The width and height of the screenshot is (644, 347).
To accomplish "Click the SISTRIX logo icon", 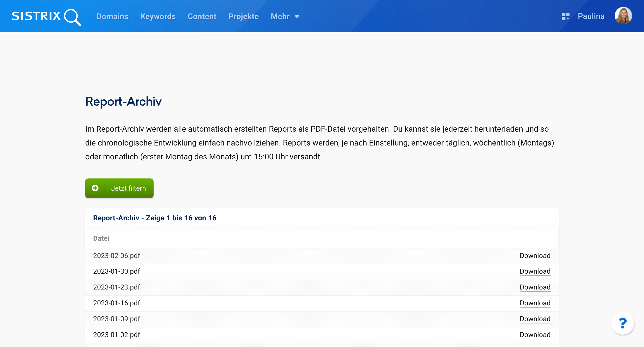I will click(46, 16).
